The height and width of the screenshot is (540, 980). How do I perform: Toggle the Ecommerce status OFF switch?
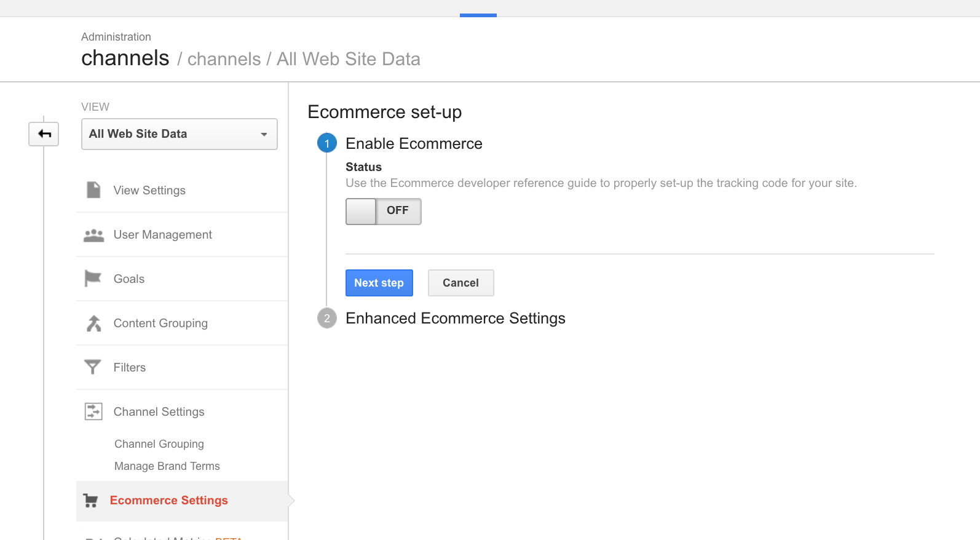[x=384, y=211]
